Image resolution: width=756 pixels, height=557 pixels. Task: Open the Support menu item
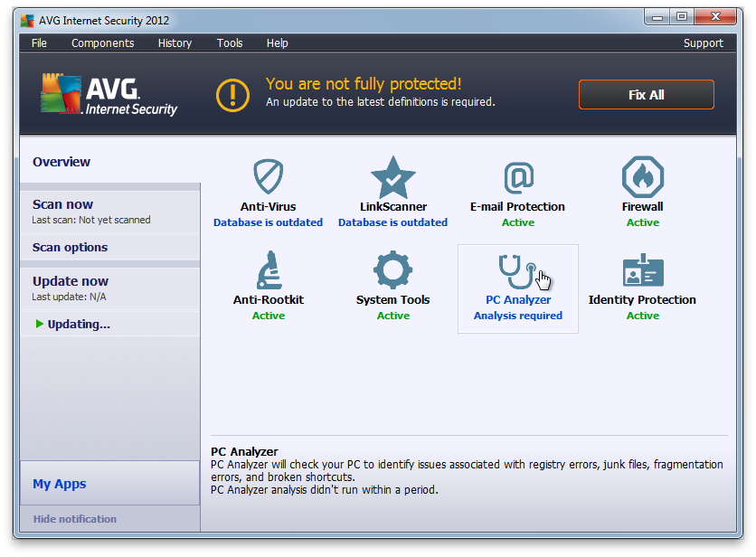pyautogui.click(x=704, y=42)
